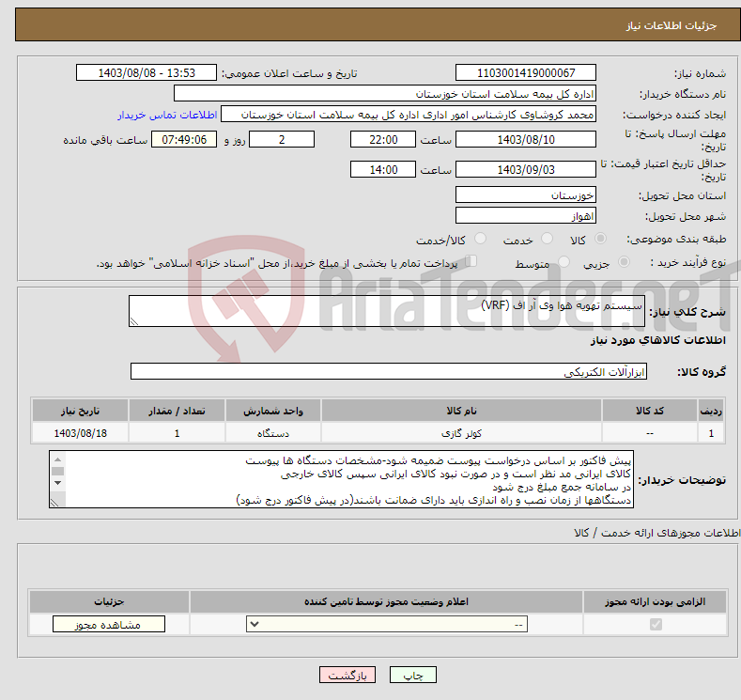Select the خدمت radio button
This screenshot has height=700, width=741.
pos(547,239)
